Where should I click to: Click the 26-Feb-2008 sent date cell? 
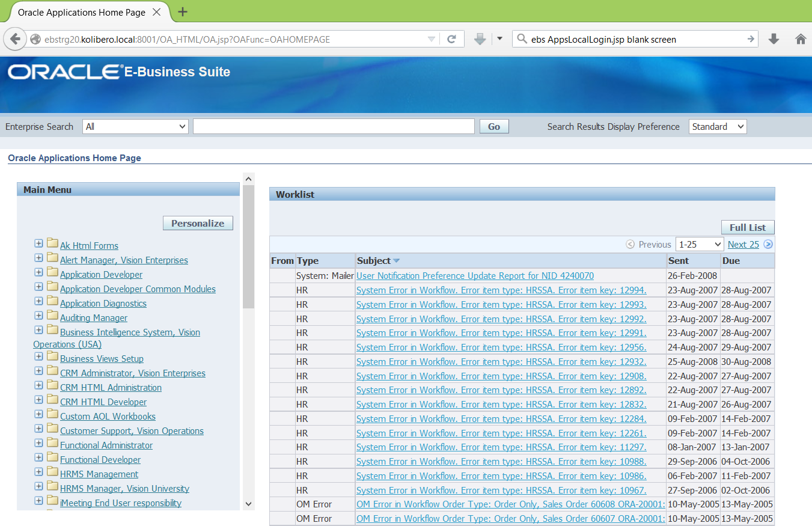pos(693,276)
